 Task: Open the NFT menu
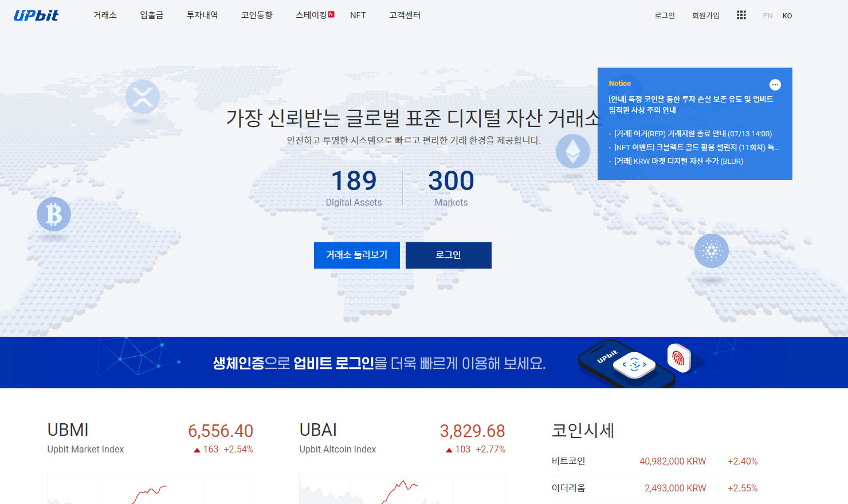[358, 15]
